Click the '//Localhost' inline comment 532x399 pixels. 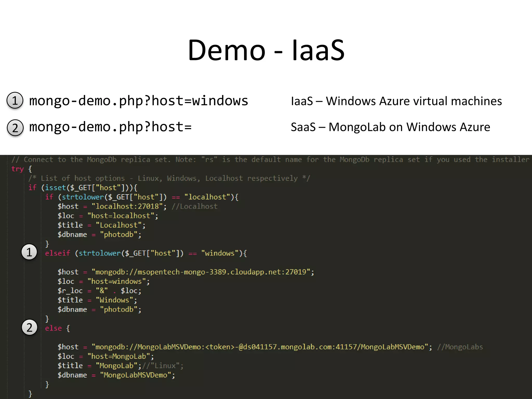[x=195, y=207]
